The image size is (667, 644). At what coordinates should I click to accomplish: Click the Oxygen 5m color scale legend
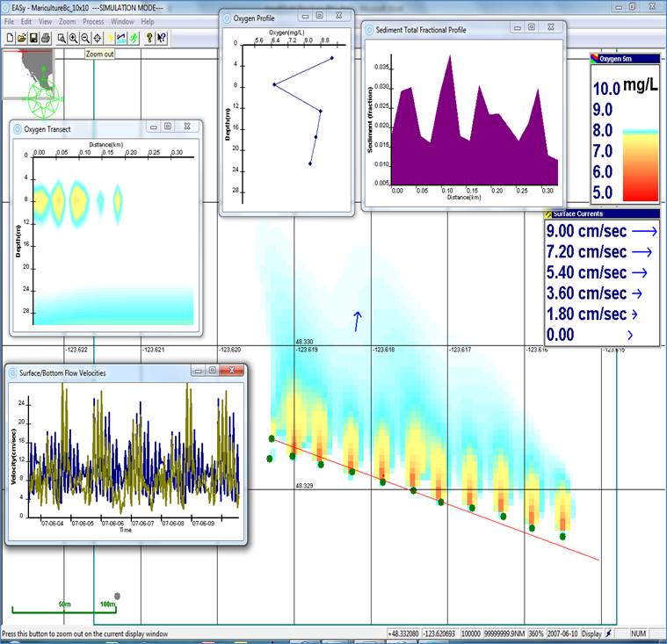click(625, 132)
